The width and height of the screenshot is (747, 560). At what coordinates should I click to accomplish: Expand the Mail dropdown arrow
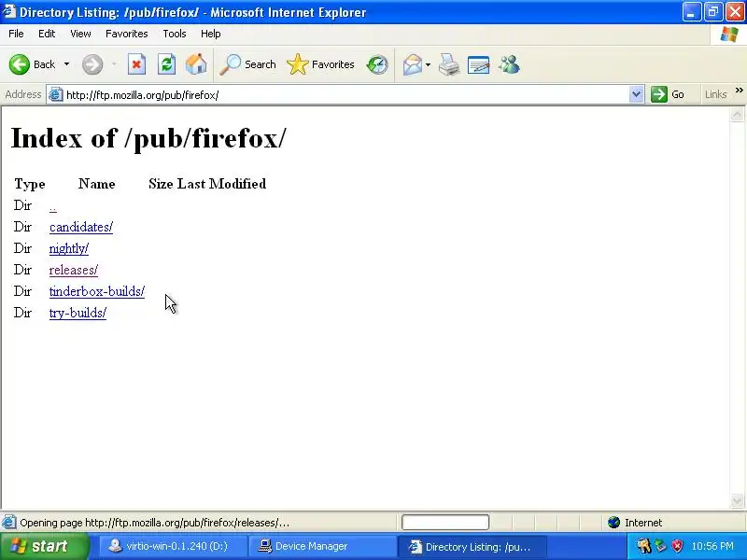click(x=428, y=64)
